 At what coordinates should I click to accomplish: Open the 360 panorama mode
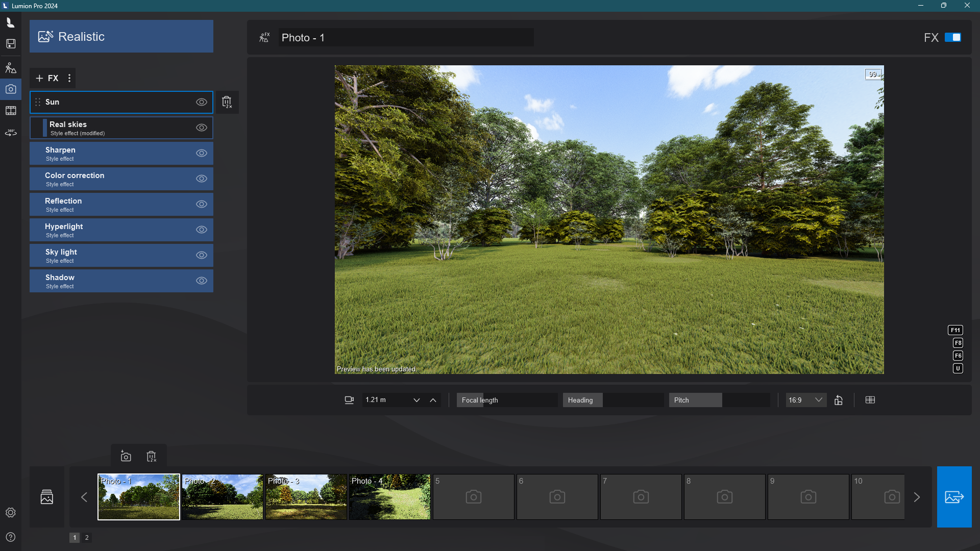pos(11,133)
